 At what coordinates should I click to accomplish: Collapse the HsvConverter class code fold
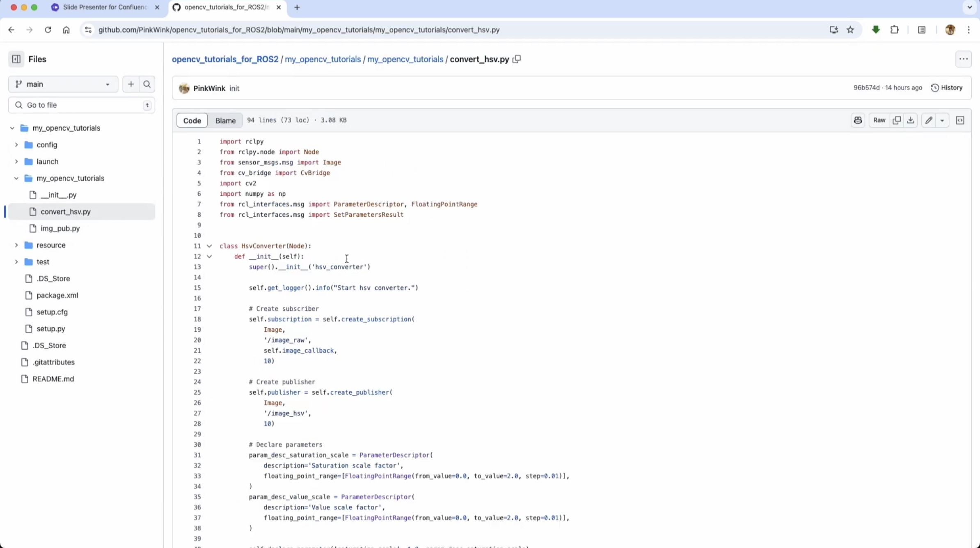(x=209, y=246)
